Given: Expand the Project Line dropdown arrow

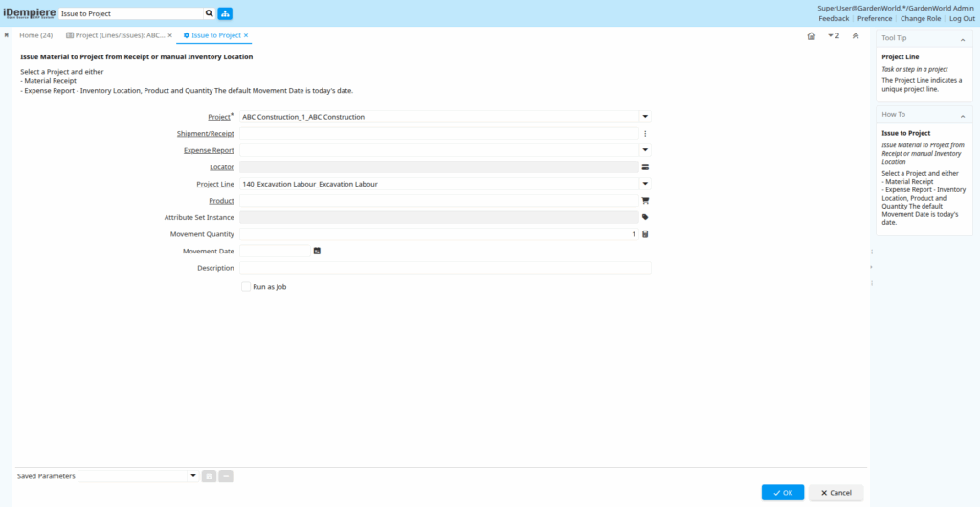Looking at the screenshot, I should coord(645,185).
